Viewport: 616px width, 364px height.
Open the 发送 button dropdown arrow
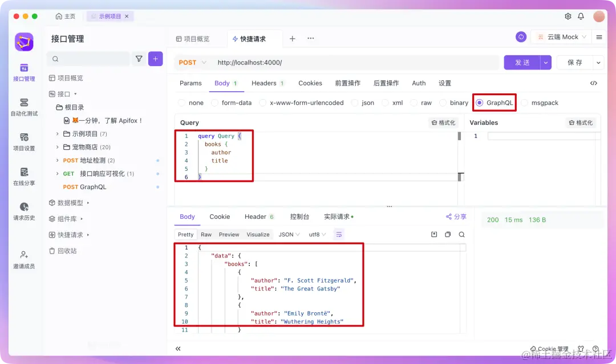pyautogui.click(x=546, y=62)
